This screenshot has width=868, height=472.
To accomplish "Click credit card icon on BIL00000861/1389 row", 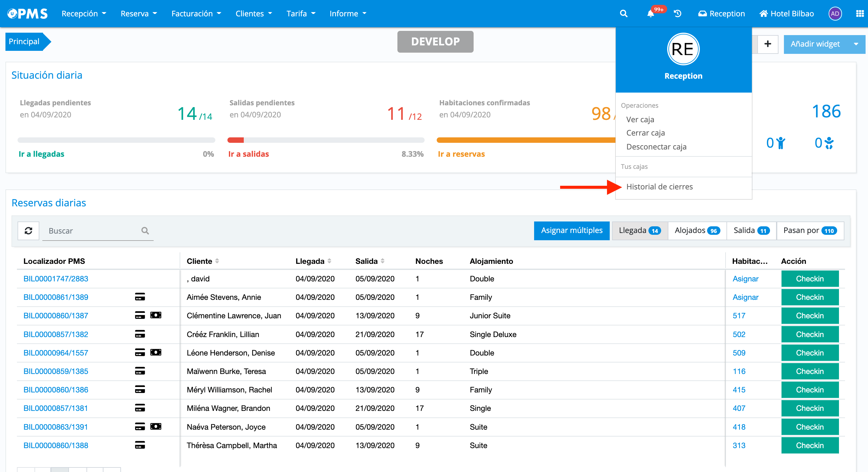I will coord(140,297).
